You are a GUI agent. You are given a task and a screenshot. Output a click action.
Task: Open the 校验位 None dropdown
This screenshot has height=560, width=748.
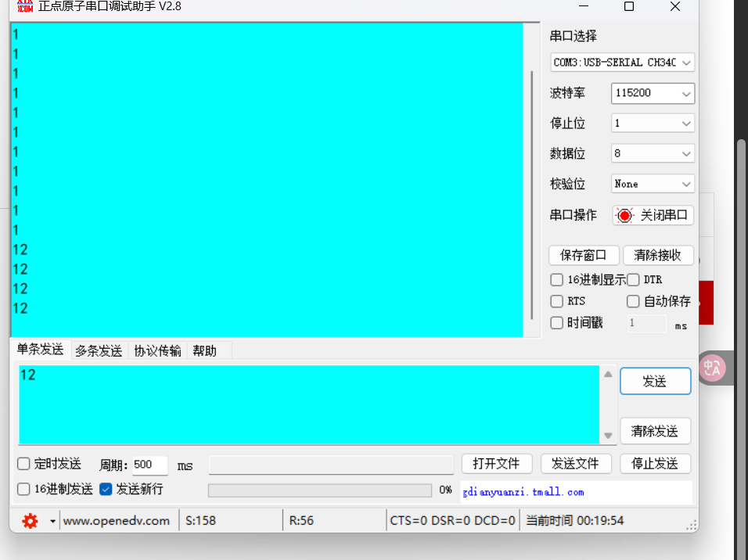653,184
